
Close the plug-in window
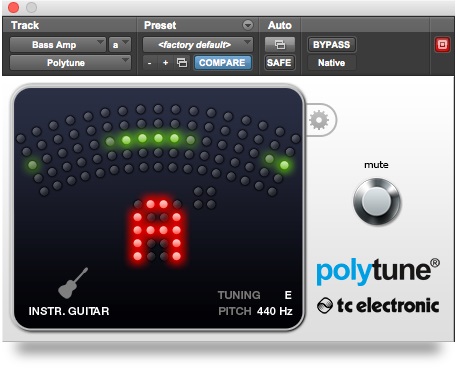13,7
